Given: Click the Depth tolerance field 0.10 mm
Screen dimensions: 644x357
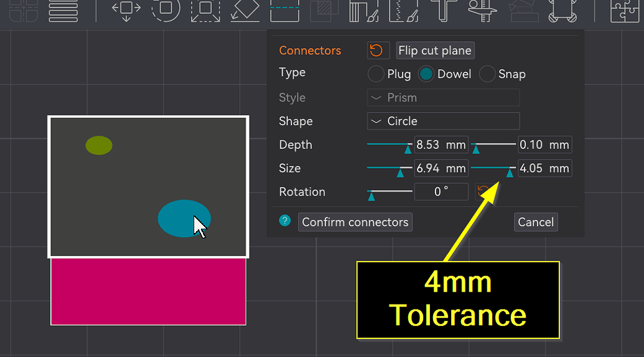Looking at the screenshot, I should point(544,145).
